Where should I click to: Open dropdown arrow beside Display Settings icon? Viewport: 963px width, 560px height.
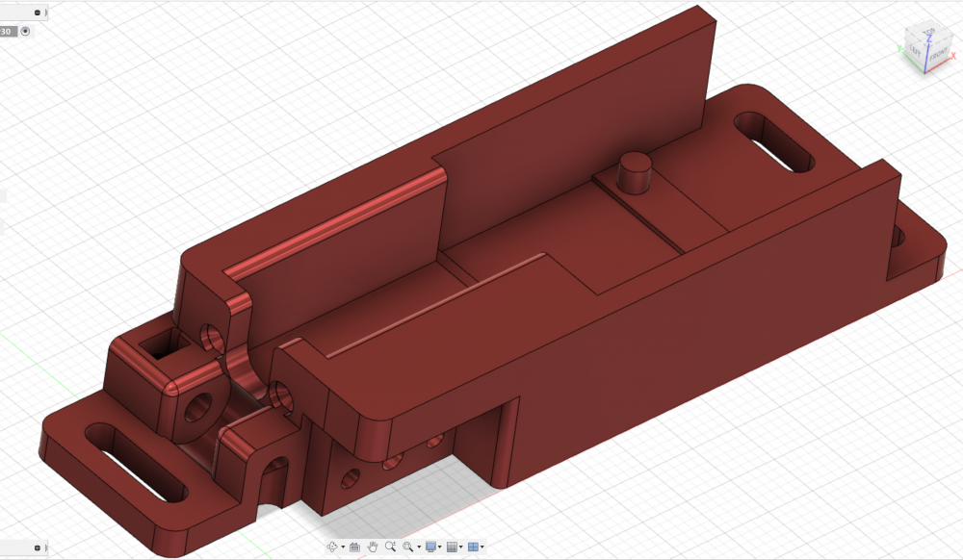[x=439, y=547]
